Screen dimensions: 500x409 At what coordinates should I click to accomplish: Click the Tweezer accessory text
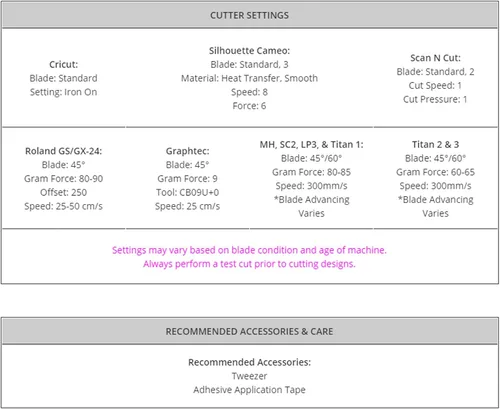[249, 376]
